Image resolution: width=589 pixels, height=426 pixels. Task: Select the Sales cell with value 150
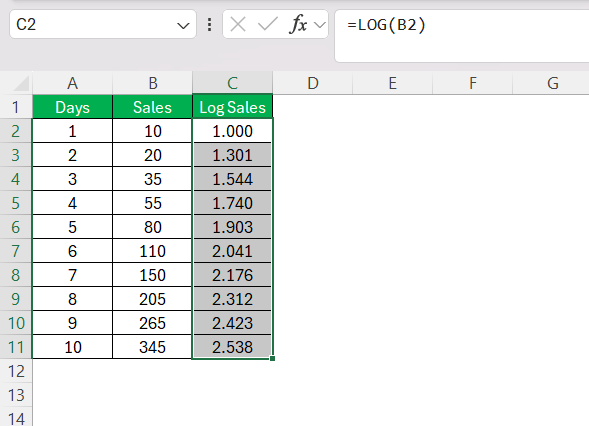pyautogui.click(x=153, y=275)
